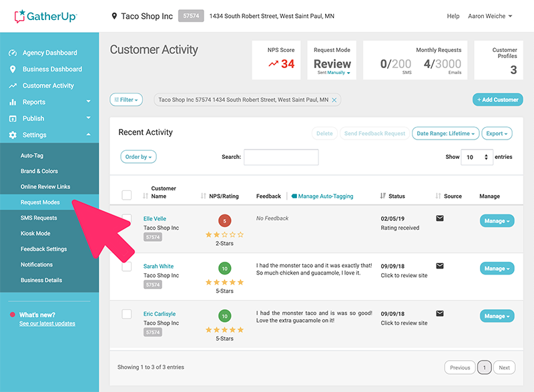This screenshot has height=392, width=534.
Task: Click the Add Customer button
Action: 497,100
